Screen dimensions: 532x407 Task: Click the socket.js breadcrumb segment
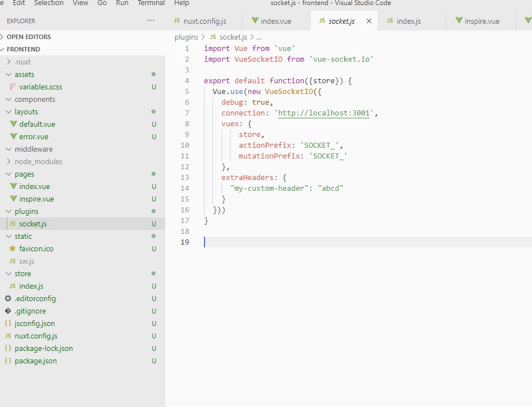pos(233,37)
